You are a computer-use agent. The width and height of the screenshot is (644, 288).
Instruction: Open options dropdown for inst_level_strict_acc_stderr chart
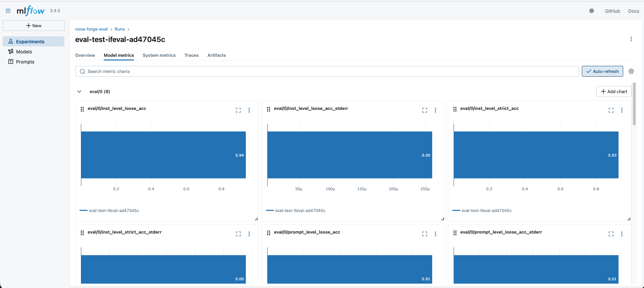click(x=249, y=234)
